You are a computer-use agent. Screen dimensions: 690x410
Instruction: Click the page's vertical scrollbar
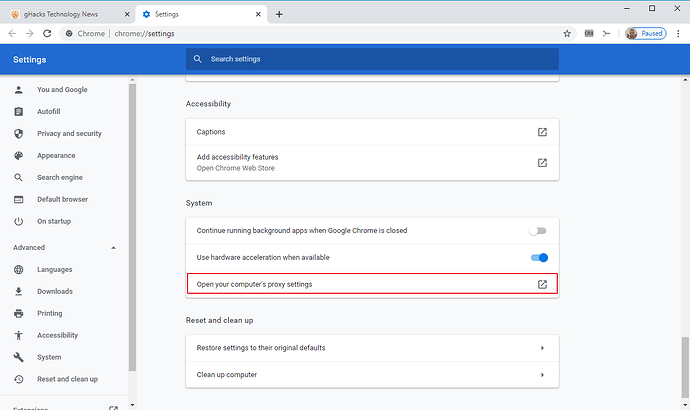pos(685,360)
